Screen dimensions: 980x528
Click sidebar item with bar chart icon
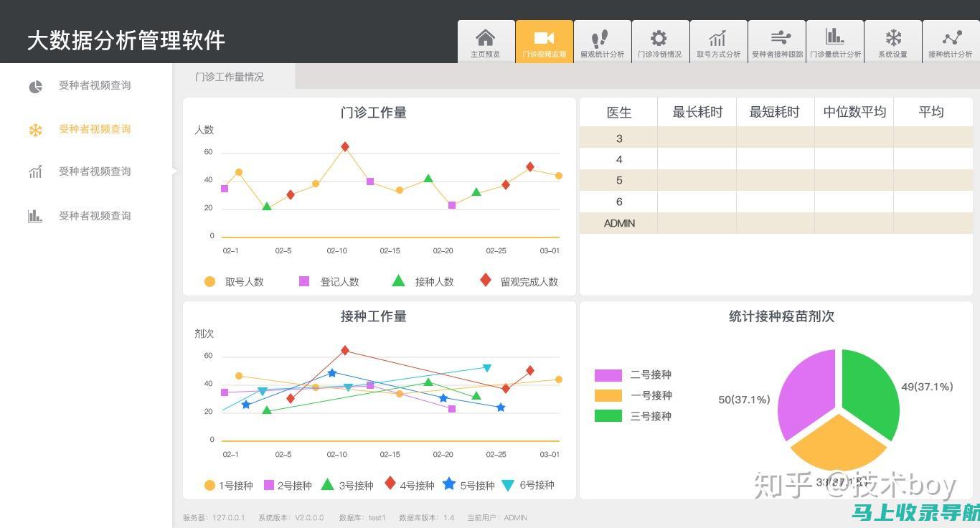(x=79, y=216)
